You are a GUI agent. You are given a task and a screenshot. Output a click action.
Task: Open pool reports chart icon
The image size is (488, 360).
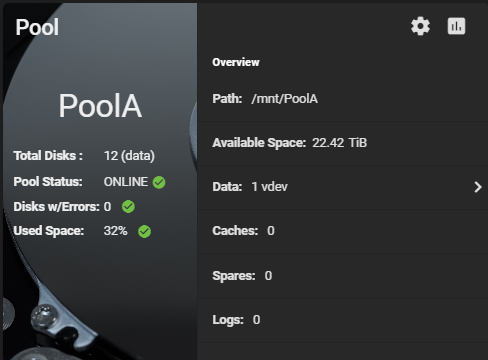[456, 26]
